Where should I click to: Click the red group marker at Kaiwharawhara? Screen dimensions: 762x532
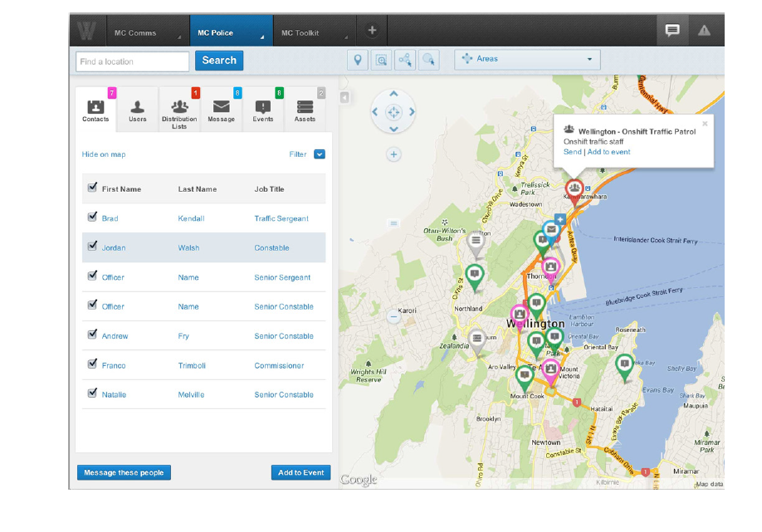click(x=574, y=189)
